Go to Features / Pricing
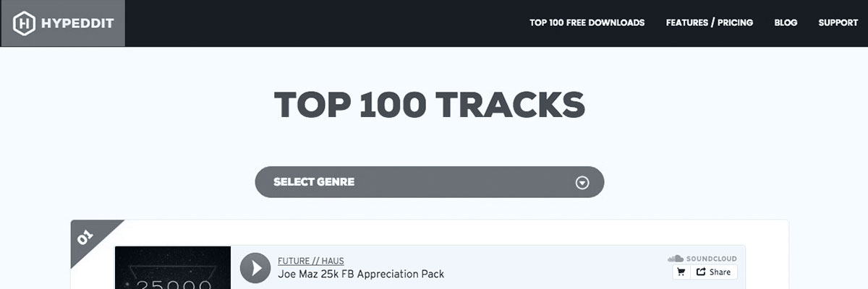 tap(709, 23)
